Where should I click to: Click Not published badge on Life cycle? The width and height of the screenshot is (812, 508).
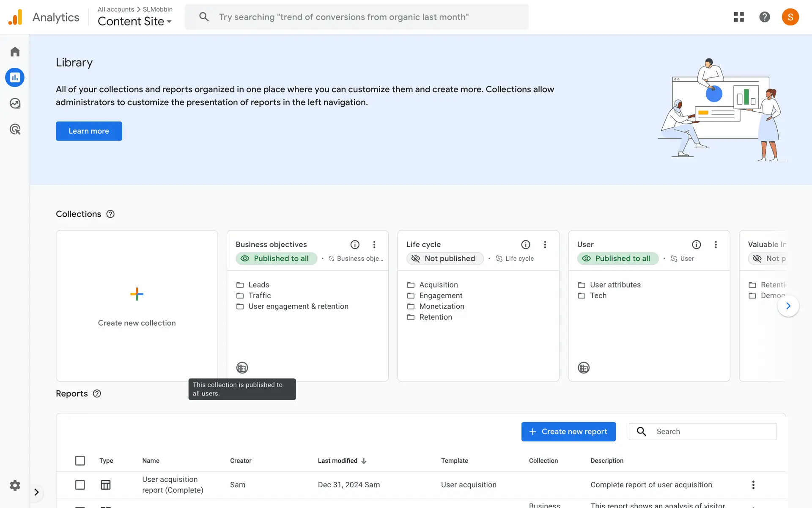point(444,258)
